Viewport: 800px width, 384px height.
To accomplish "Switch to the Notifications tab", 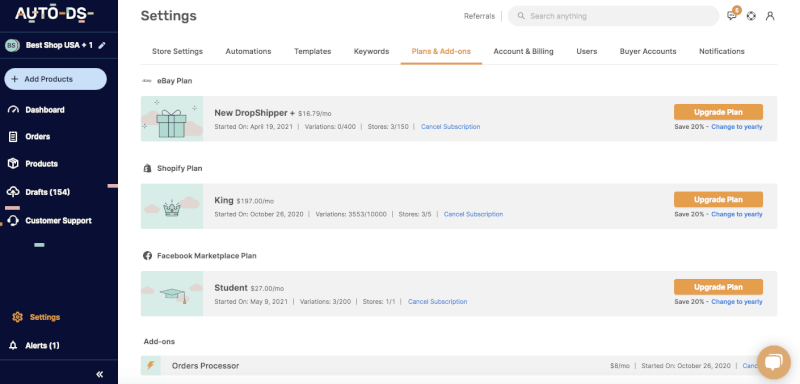I will pos(722,52).
